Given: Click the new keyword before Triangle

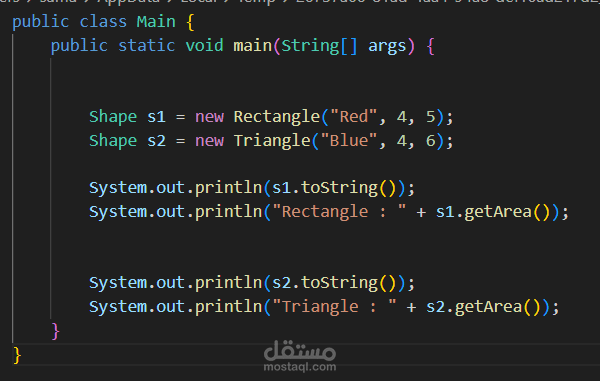Looking at the screenshot, I should (209, 141).
